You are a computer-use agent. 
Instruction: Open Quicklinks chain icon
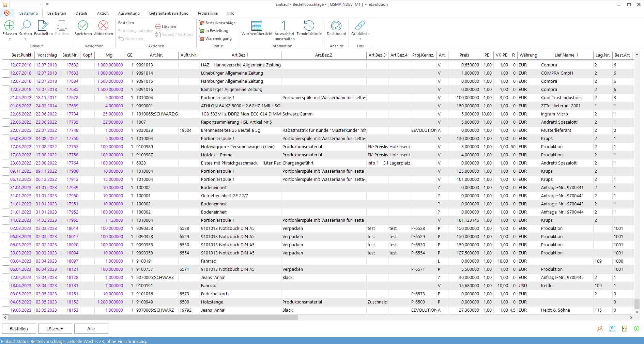pos(360,26)
